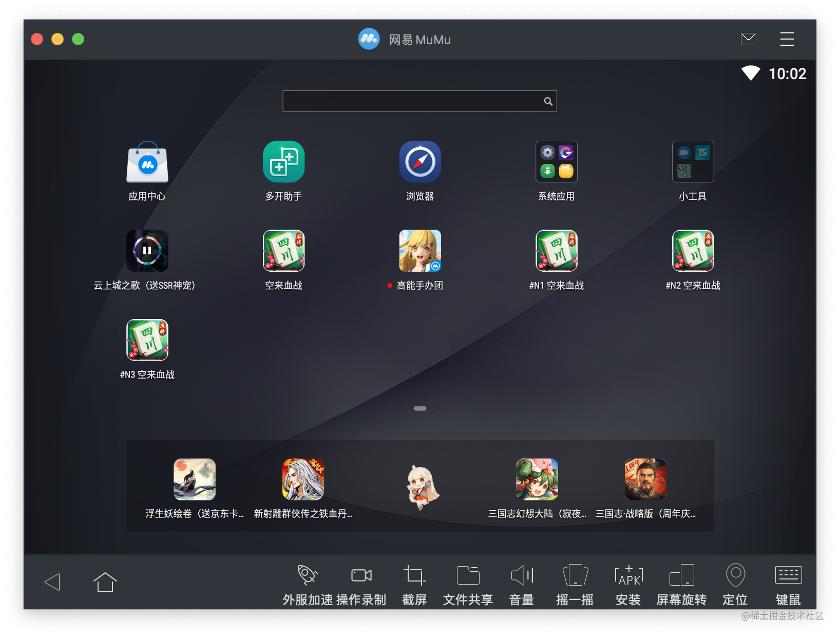Screen dimensions: 840x637
Task: Open the 浏览器 browser app
Action: click(x=421, y=162)
